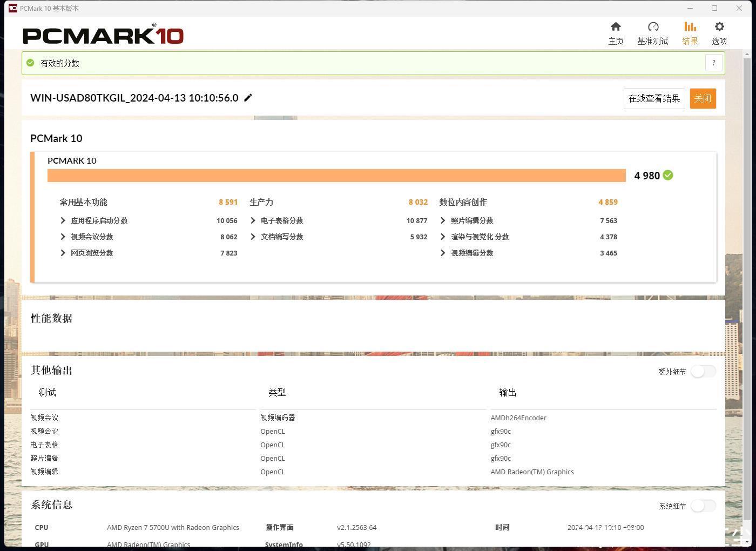This screenshot has width=756, height=551.
Task: Open the Benchmark (基准测试) gauge icon
Action: click(x=653, y=27)
